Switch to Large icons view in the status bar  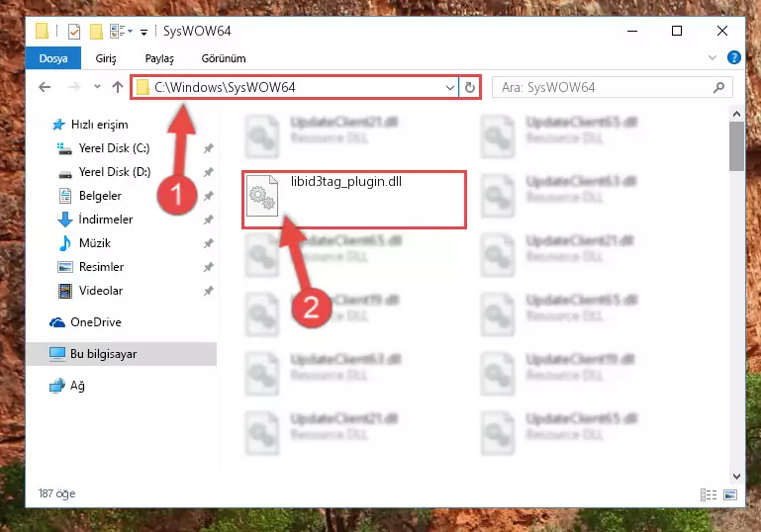coord(730,494)
